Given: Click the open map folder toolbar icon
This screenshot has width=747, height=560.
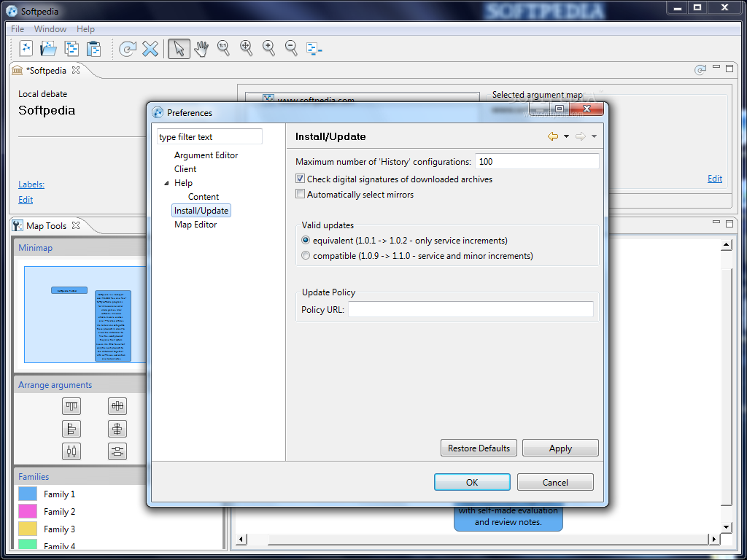Looking at the screenshot, I should [x=49, y=49].
